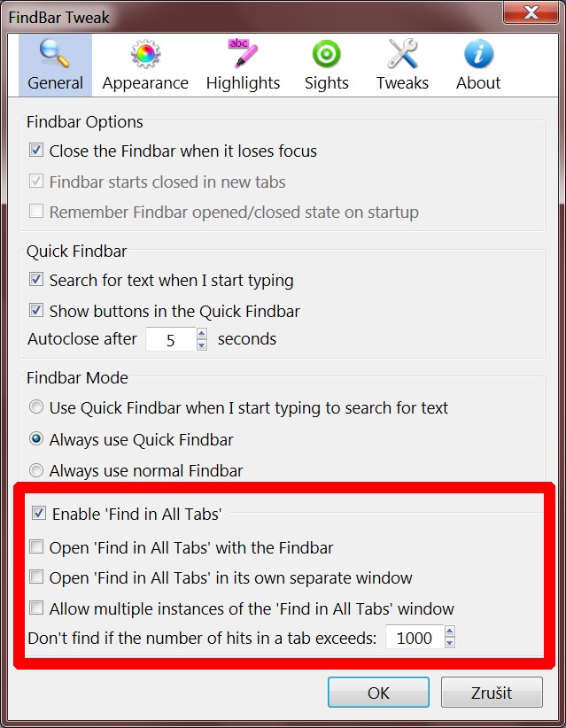Switch to the Appearance tab label
Screen dimensions: 566x728
pyautogui.click(x=145, y=83)
